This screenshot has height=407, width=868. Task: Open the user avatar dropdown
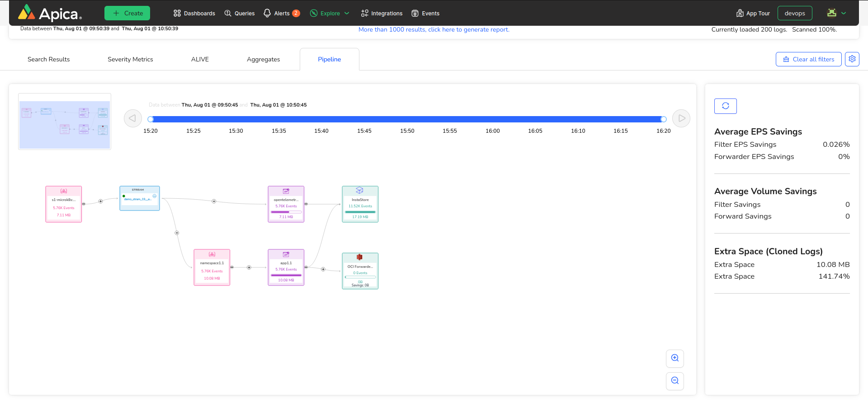(836, 13)
